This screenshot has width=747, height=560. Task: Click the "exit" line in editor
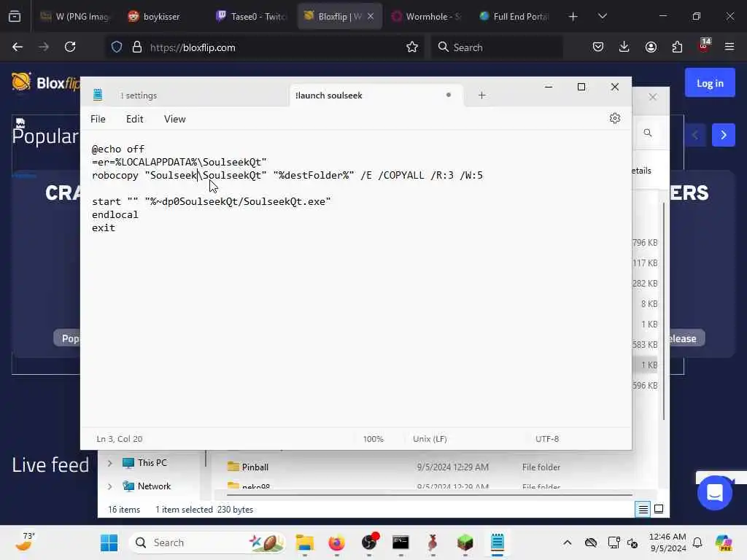104,227
